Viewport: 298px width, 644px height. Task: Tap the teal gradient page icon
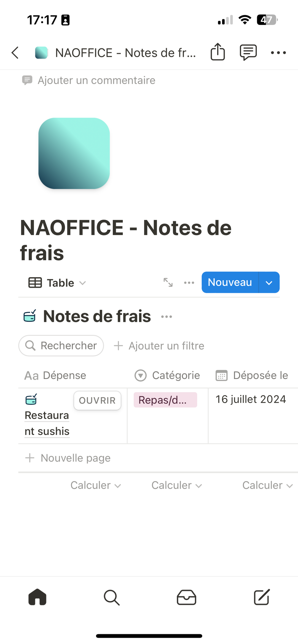tap(74, 153)
